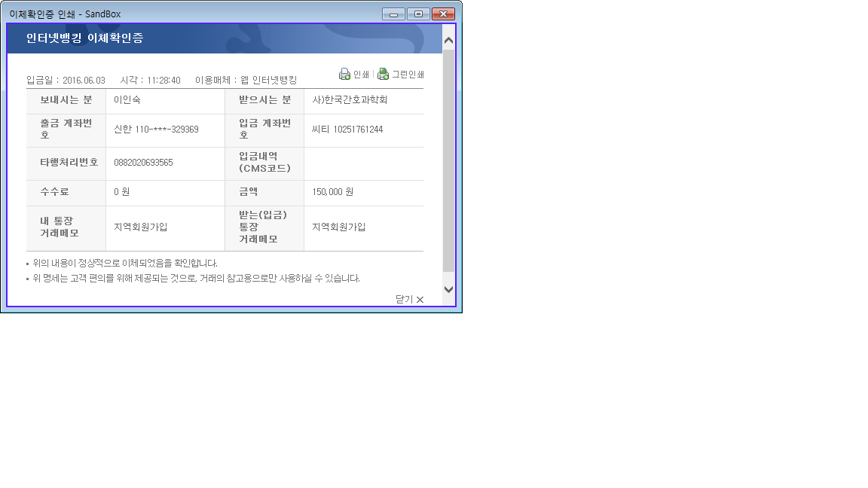Click the 인쇄 print link text
The height and width of the screenshot is (488, 868).
[361, 74]
